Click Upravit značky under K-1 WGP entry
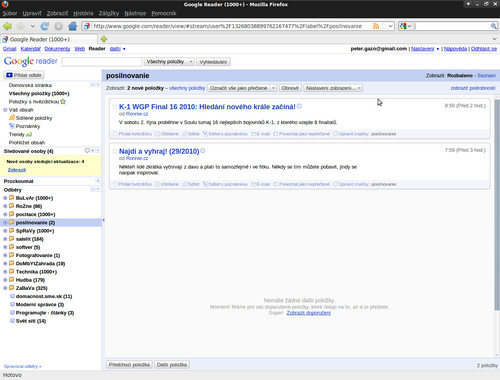 [351, 134]
